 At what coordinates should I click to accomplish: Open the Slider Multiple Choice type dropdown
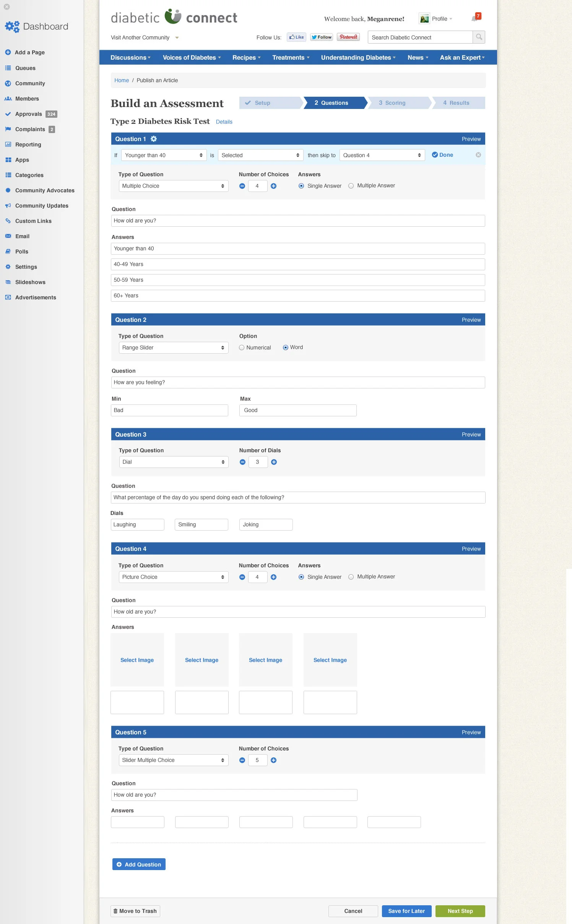coord(174,760)
